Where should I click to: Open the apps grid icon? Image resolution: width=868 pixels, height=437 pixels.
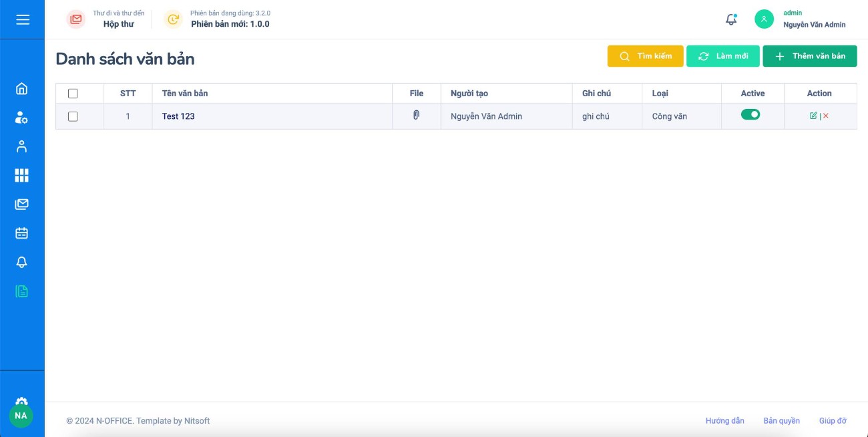[22, 176]
